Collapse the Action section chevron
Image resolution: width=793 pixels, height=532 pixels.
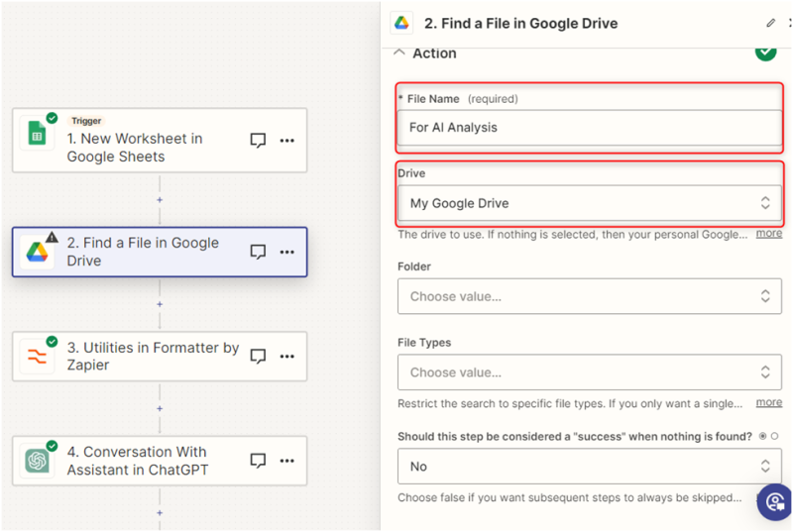click(399, 53)
